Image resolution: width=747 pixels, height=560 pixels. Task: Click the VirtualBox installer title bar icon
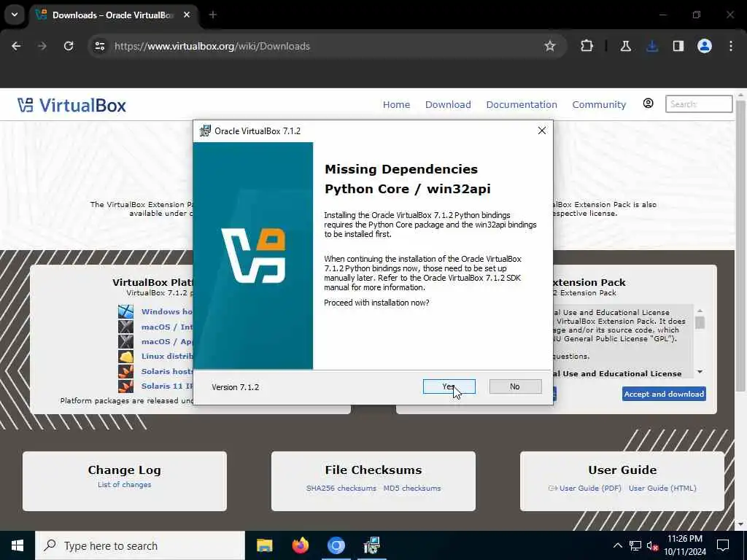tap(205, 131)
